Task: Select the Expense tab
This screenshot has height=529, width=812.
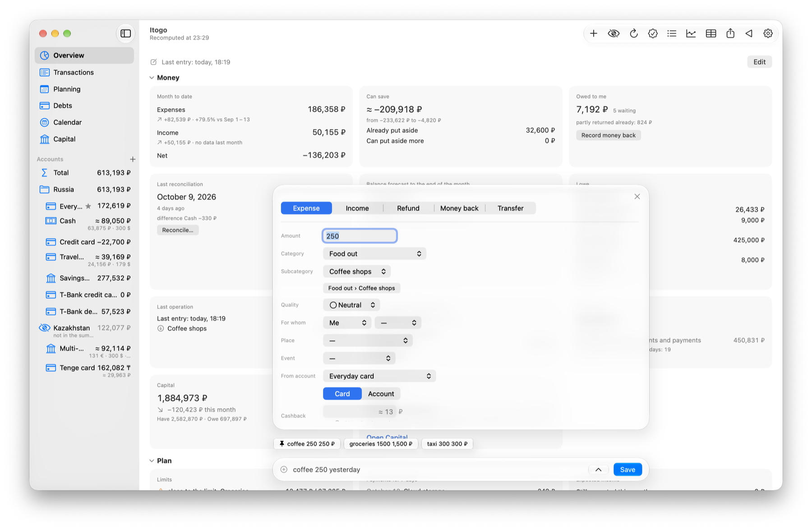Action: click(x=306, y=208)
